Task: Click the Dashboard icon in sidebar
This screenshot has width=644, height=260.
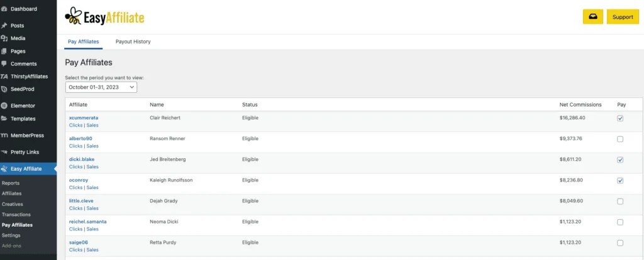Action: (5, 9)
